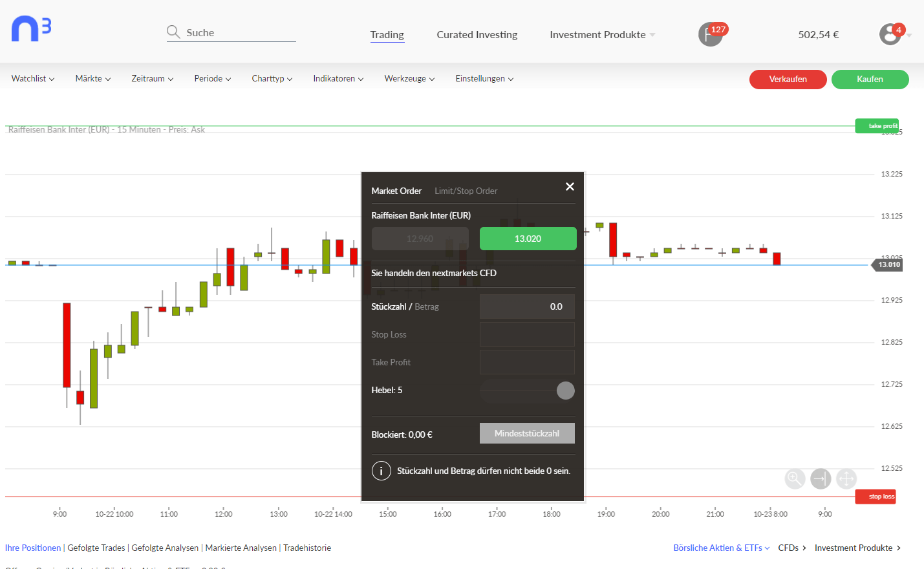Click the jump-to-latest arrow icon on chart
The height and width of the screenshot is (569, 924).
(x=821, y=478)
